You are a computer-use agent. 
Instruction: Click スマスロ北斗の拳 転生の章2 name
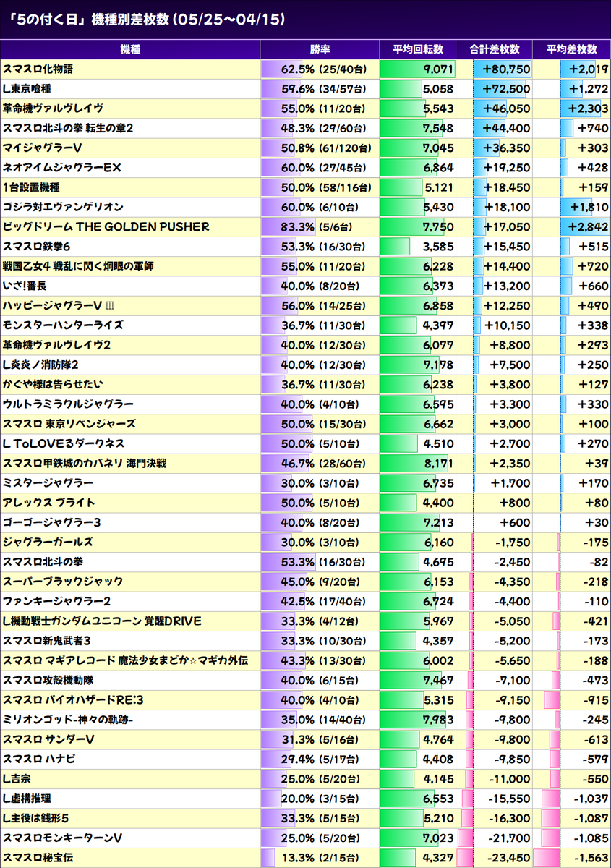[x=68, y=128]
